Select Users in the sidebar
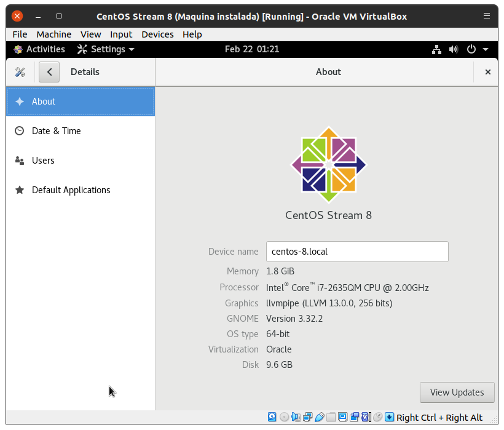Viewport: 504px width, 430px height. tap(43, 161)
